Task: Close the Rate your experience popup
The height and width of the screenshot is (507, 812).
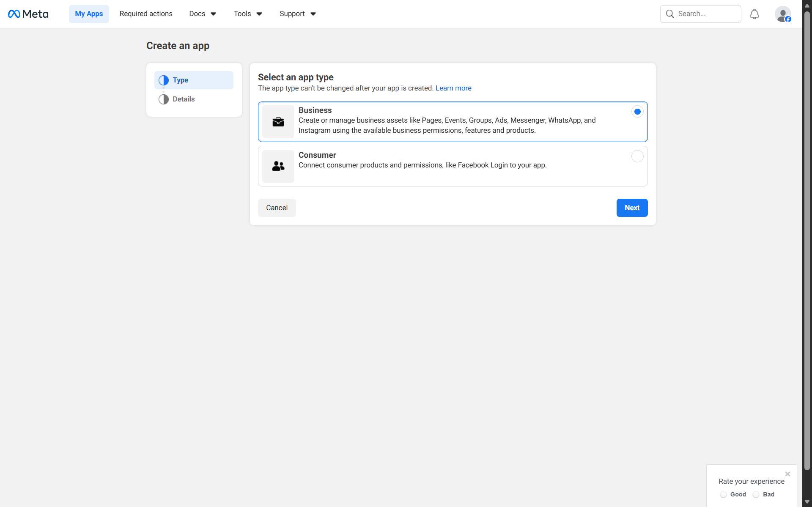Action: click(x=787, y=474)
